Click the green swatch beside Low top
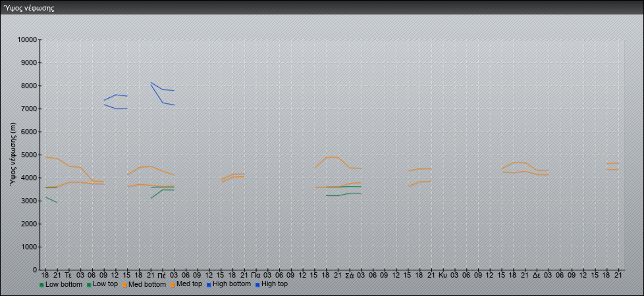This screenshot has height=296, width=644. point(89,285)
